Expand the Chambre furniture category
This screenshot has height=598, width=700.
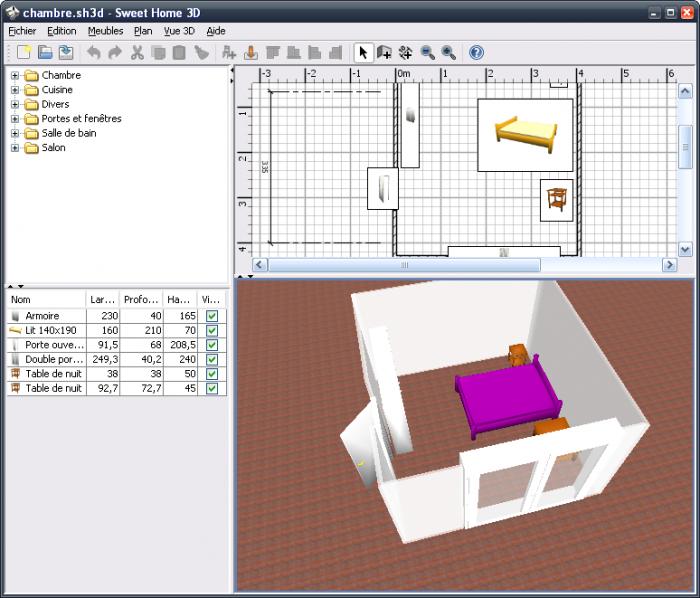click(15, 75)
